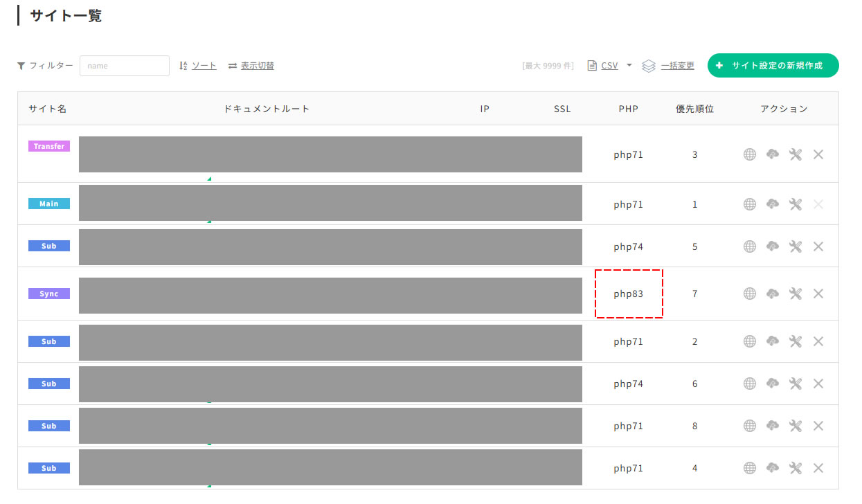Open globe icon in the Sync row

pos(750,294)
